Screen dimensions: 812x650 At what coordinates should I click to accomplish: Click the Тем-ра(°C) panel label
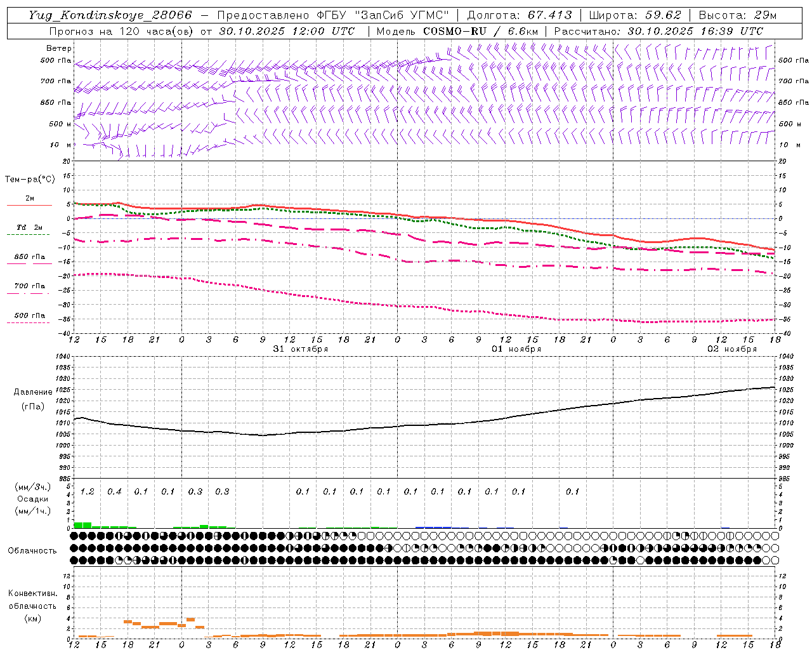(x=30, y=180)
